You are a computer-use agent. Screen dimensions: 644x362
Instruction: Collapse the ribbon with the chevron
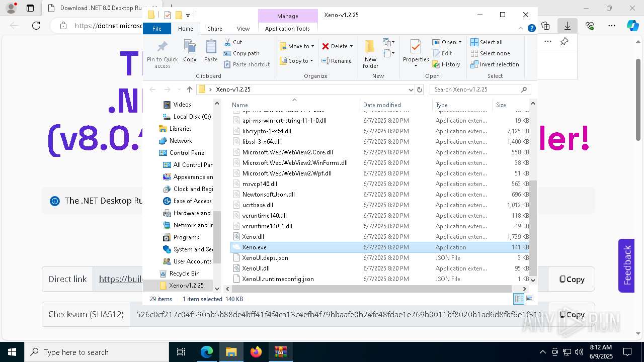click(521, 28)
